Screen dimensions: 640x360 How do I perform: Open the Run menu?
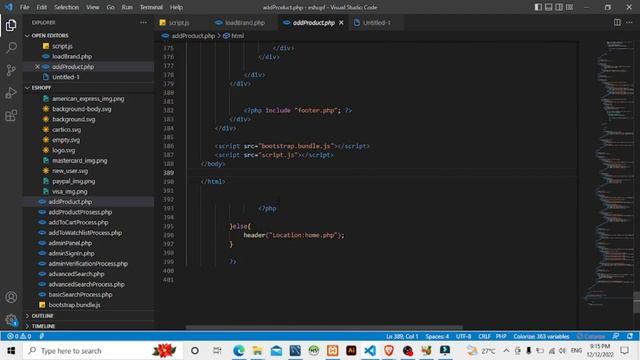[x=127, y=7]
